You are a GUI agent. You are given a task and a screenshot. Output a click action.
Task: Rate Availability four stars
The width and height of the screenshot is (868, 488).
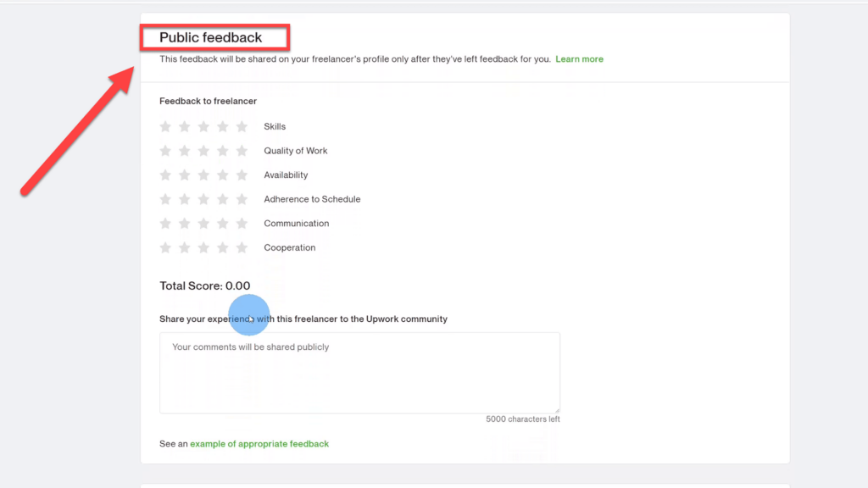[223, 175]
